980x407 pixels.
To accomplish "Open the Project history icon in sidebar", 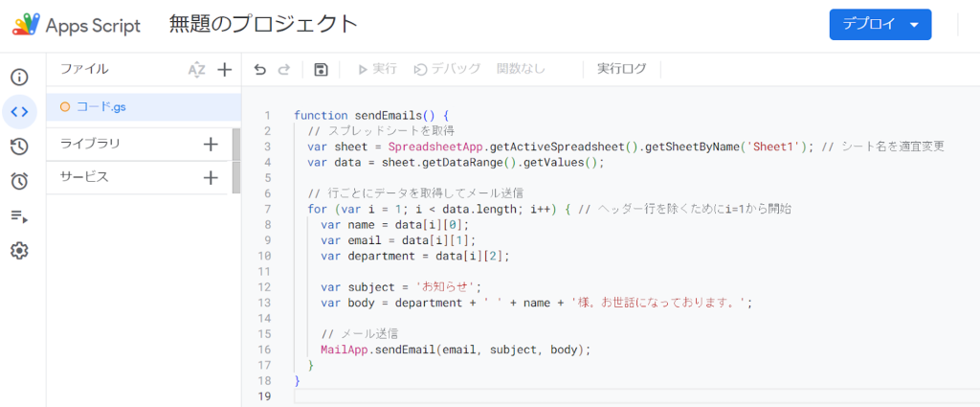I will click(x=19, y=147).
